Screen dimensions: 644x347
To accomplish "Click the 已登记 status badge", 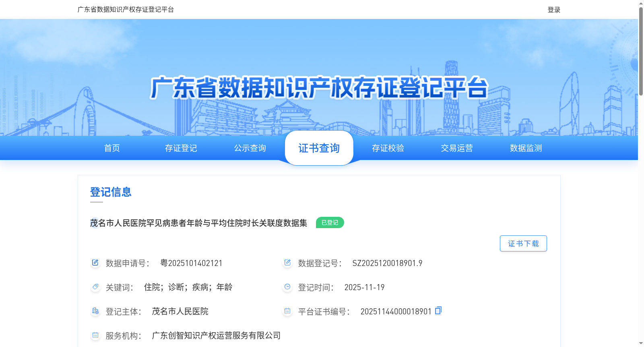I will pos(330,222).
